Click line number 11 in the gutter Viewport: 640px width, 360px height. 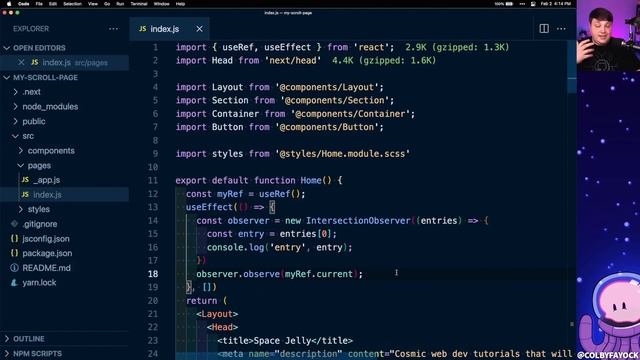point(153,180)
